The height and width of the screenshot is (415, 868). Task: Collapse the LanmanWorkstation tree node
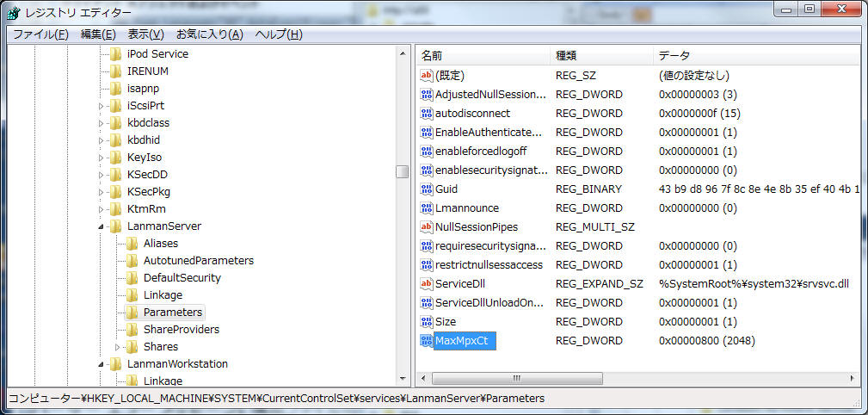(x=102, y=364)
